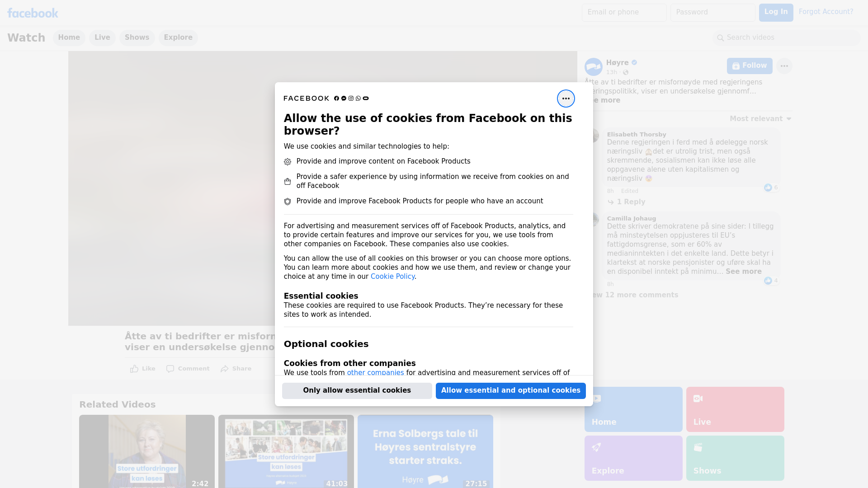Screen dimensions: 868x488
Task: Click the Facebook logo at top left
Action: tap(33, 13)
